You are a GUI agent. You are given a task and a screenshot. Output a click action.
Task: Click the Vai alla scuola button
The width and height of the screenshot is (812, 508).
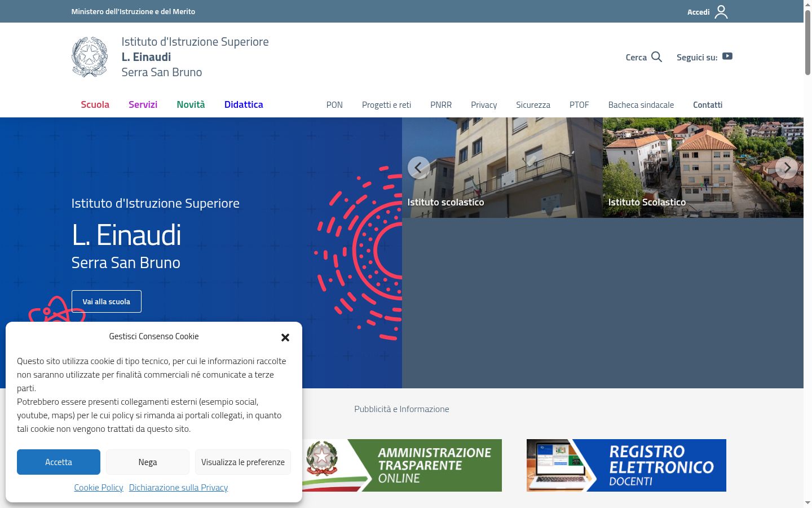click(x=107, y=301)
